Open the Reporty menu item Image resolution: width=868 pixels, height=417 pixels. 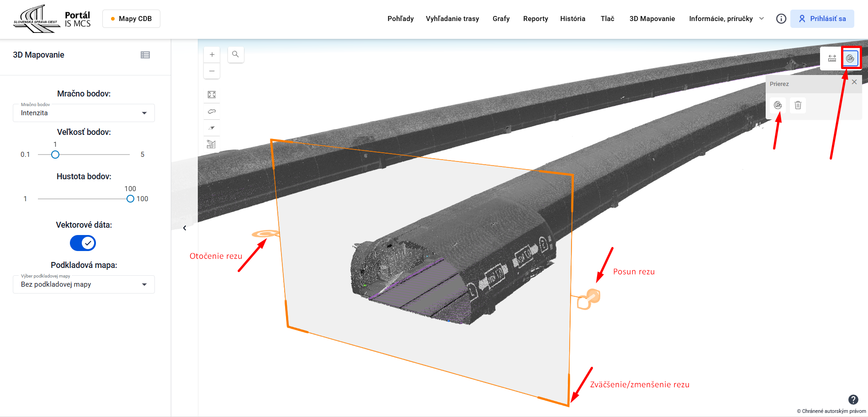[535, 19]
